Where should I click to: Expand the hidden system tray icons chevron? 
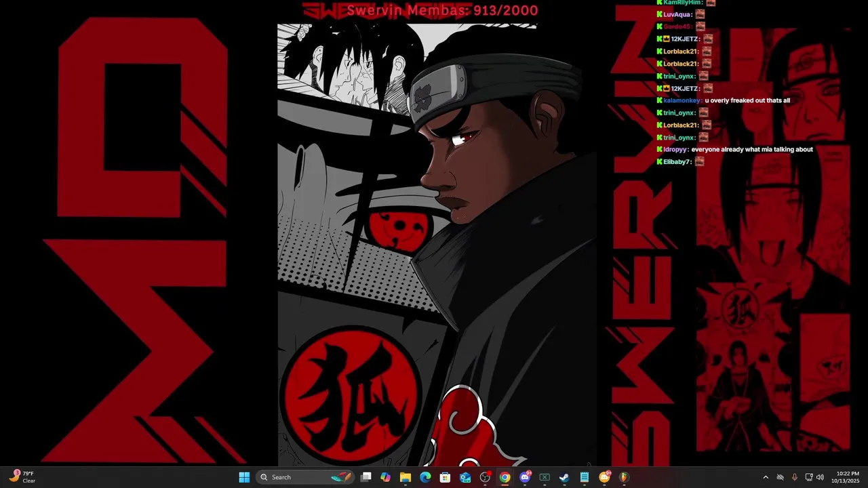click(766, 477)
